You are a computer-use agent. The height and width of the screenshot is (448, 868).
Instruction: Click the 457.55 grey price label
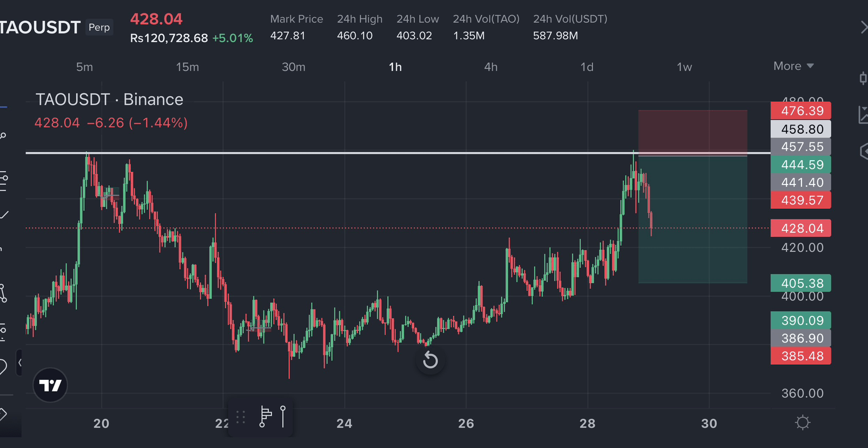coord(801,147)
